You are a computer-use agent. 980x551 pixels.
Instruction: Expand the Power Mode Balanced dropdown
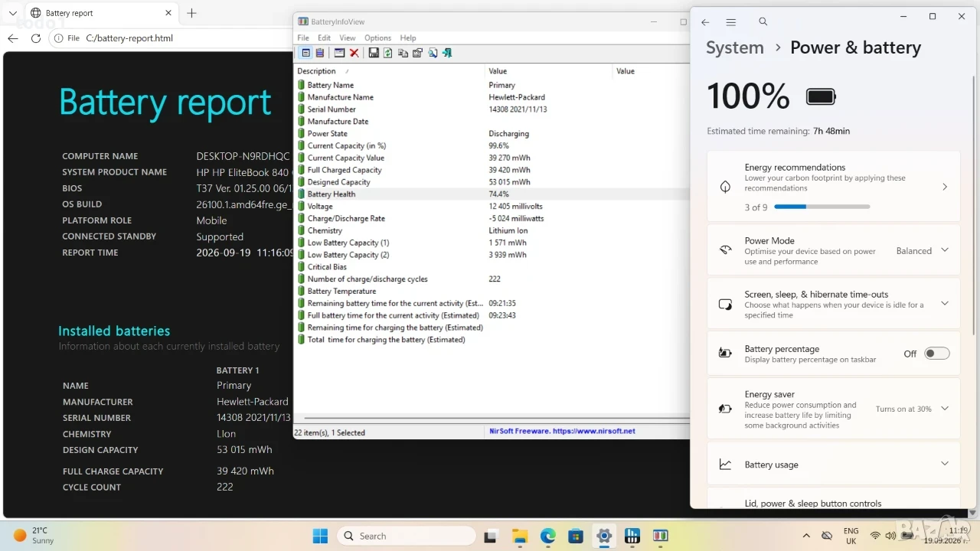[x=923, y=250]
